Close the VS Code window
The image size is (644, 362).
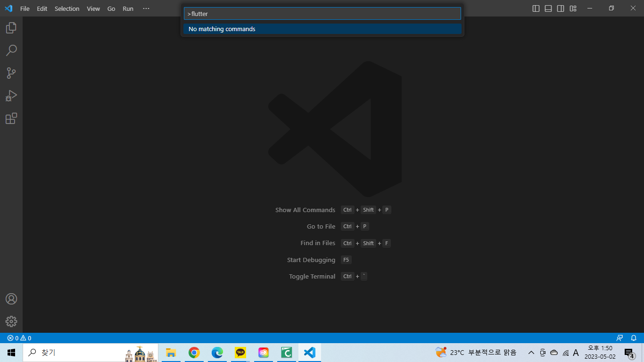(633, 8)
